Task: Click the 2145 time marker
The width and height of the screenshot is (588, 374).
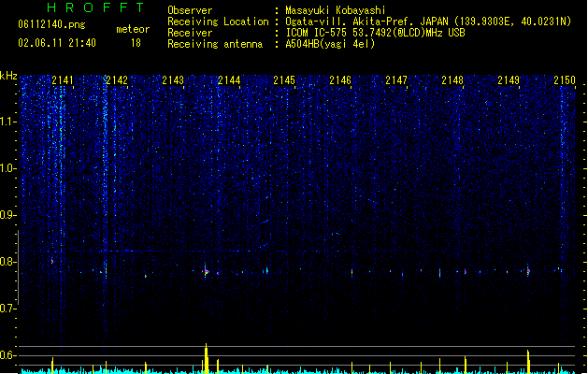Action: [x=284, y=80]
